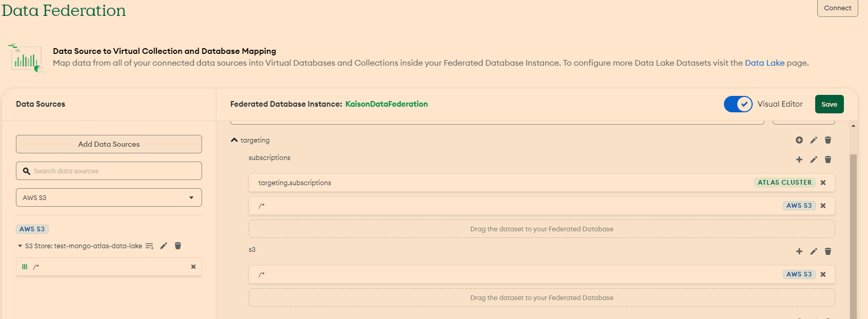Click the vertical scrollbar of mapping panel

(853, 231)
